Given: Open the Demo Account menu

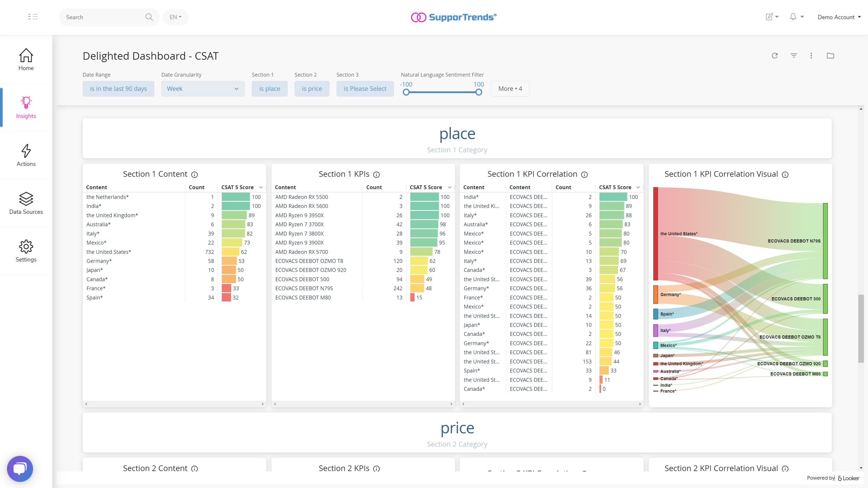Looking at the screenshot, I should pos(839,17).
